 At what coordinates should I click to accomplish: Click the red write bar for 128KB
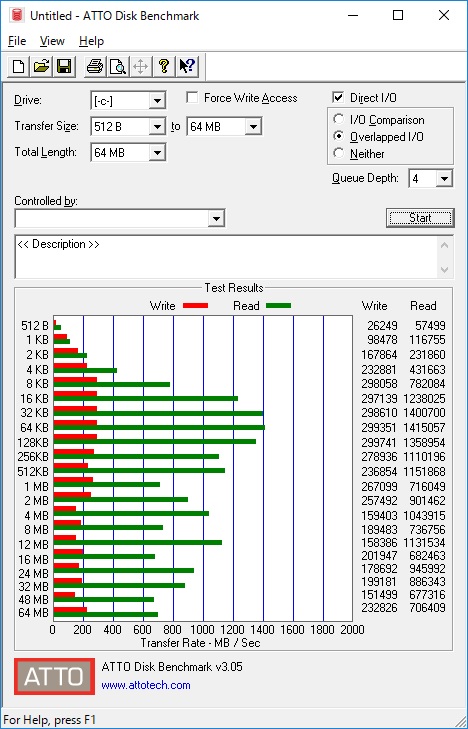(75, 437)
